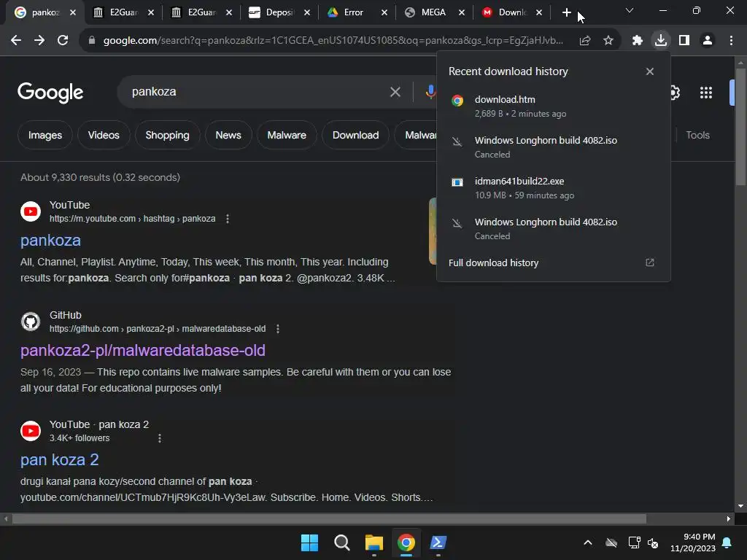Expand the tab search chevron

(630, 10)
